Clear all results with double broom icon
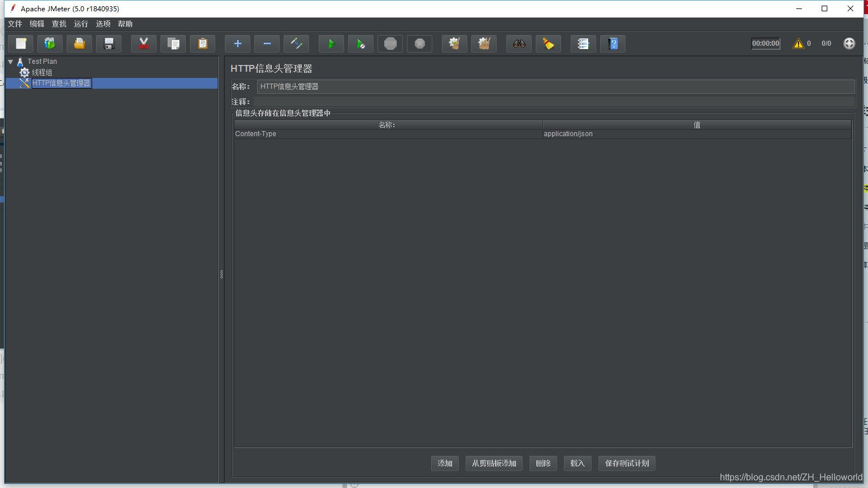This screenshot has width=868, height=488. [484, 43]
